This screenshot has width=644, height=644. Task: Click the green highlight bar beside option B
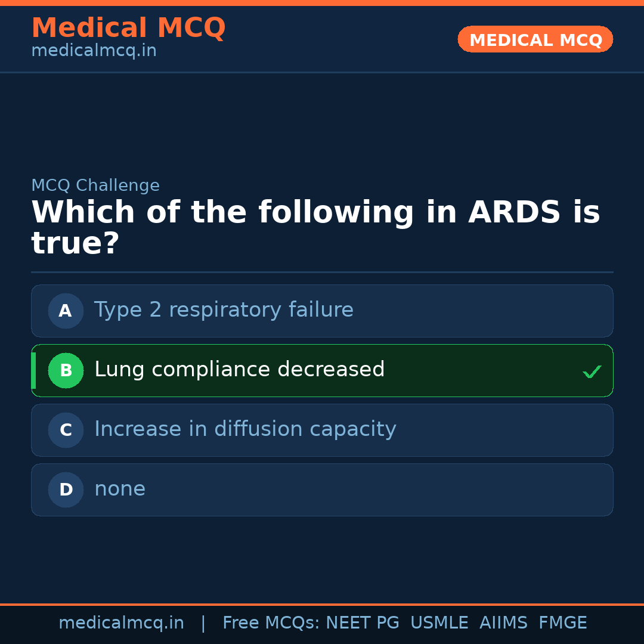pos(33,370)
